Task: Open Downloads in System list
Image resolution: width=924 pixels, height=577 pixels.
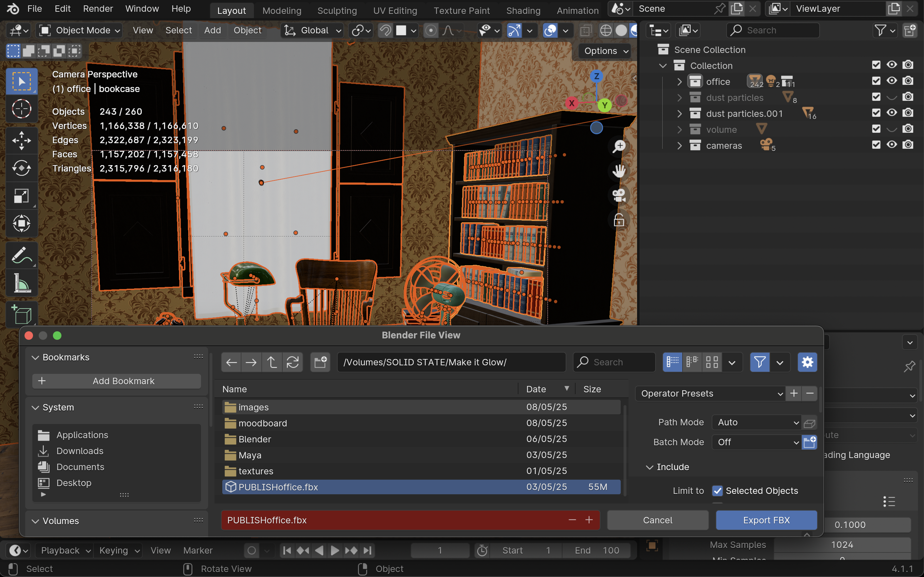Action: pos(80,451)
